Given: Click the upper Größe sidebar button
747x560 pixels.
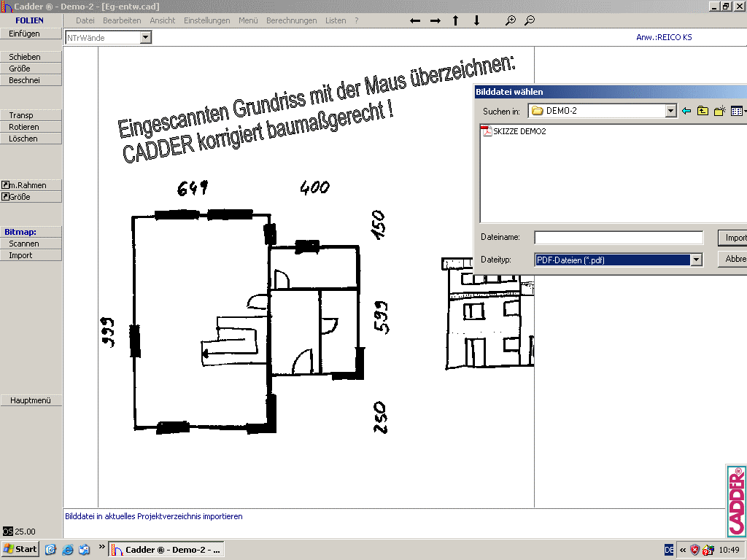Looking at the screenshot, I should coord(31,69).
